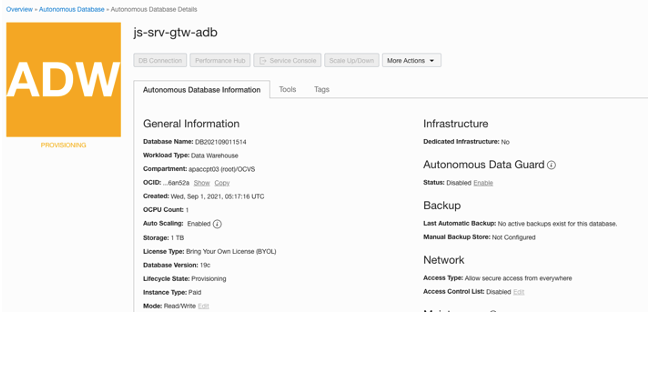Click the database name DB202109011514
The height and width of the screenshot is (373, 656).
point(220,142)
